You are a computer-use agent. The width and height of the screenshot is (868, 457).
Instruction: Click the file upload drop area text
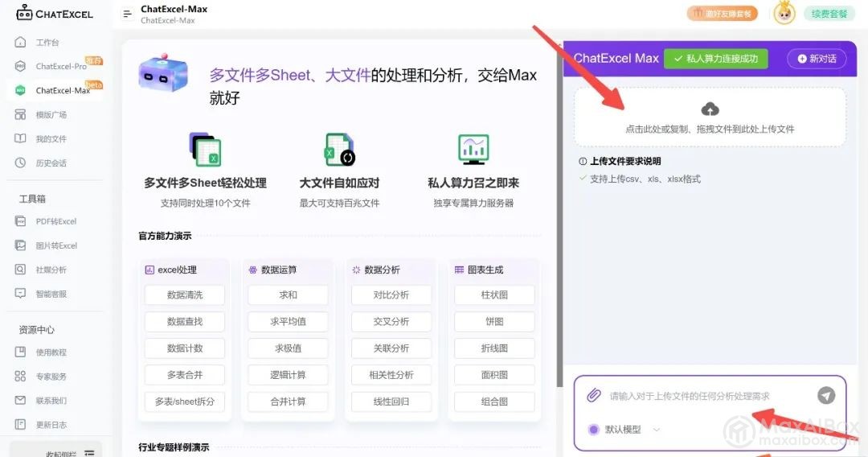[710, 129]
